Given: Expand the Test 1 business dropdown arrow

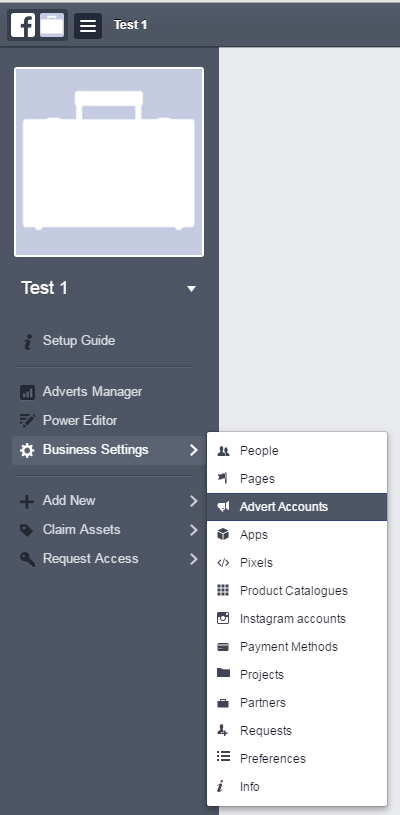Looking at the screenshot, I should 191,289.
